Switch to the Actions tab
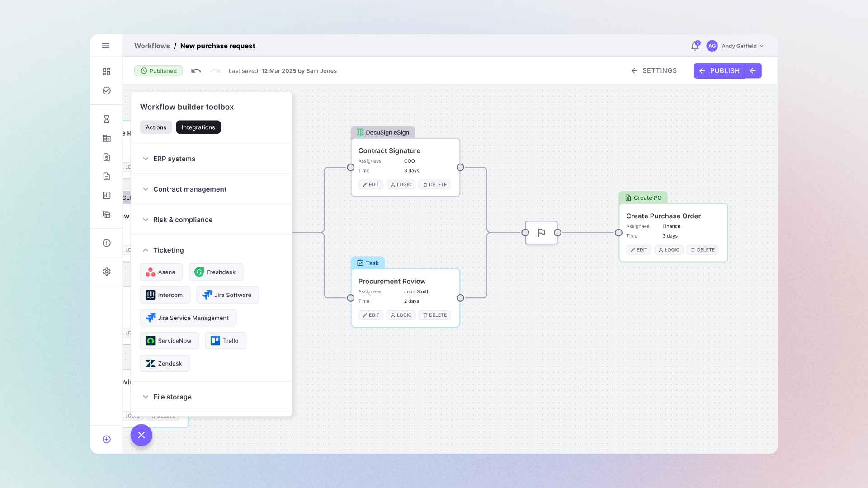 (156, 127)
